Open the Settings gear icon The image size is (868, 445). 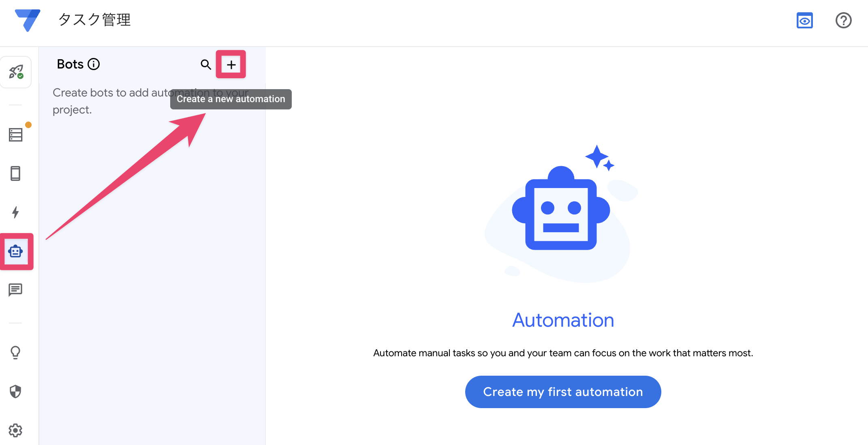click(x=15, y=430)
